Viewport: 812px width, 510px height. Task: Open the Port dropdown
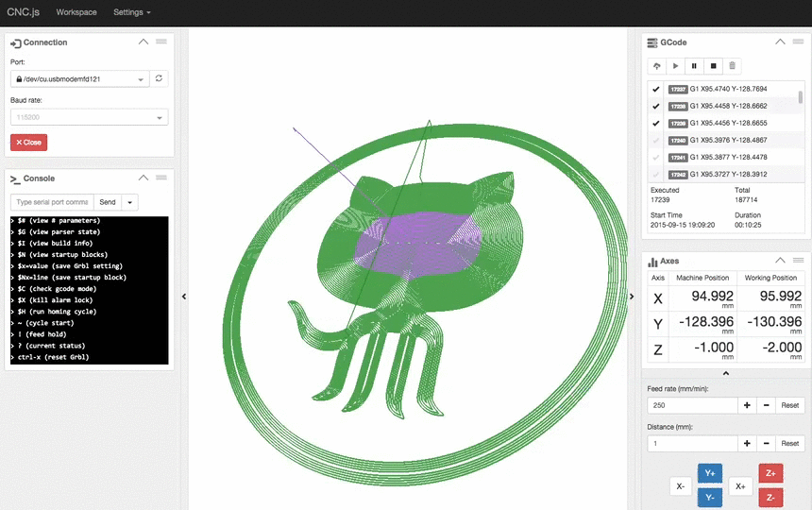[79, 78]
